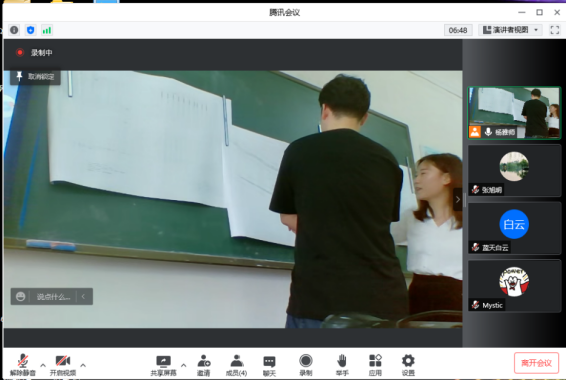The height and width of the screenshot is (380, 566).
Task: Open audio options arrow next to 解除静音
Action: click(43, 365)
